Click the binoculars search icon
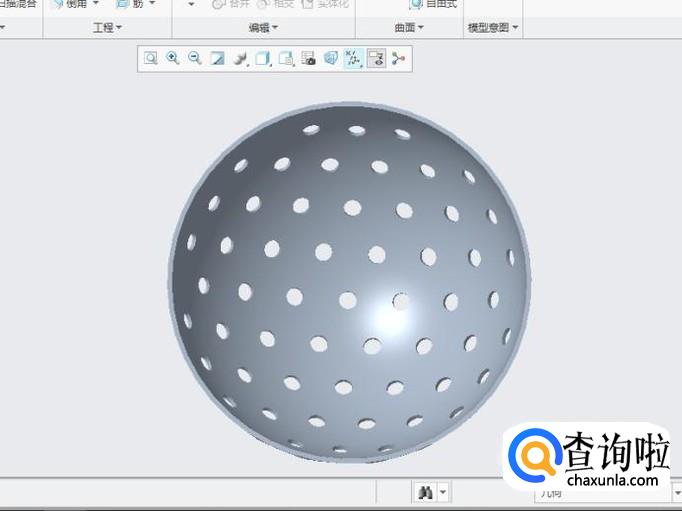Image resolution: width=682 pixels, height=511 pixels. 425,492
